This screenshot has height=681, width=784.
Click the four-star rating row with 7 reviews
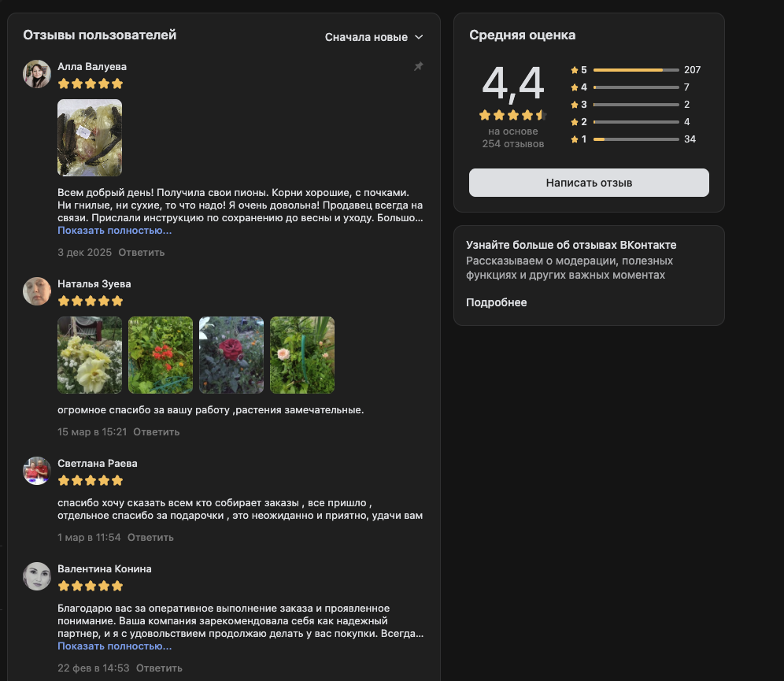pyautogui.click(x=631, y=87)
